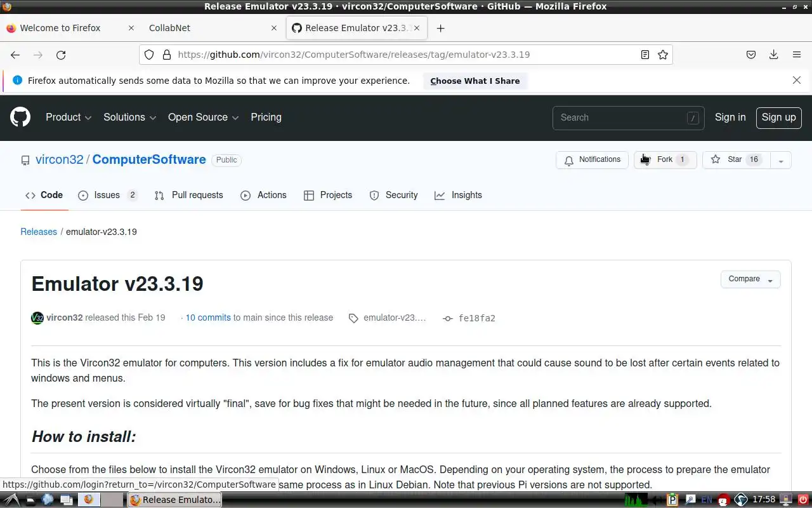Expand the Product menu
The width and height of the screenshot is (812, 508).
click(69, 117)
